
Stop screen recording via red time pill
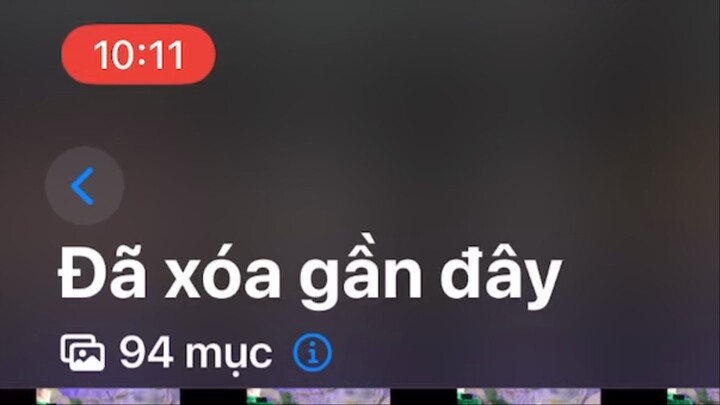138,54
